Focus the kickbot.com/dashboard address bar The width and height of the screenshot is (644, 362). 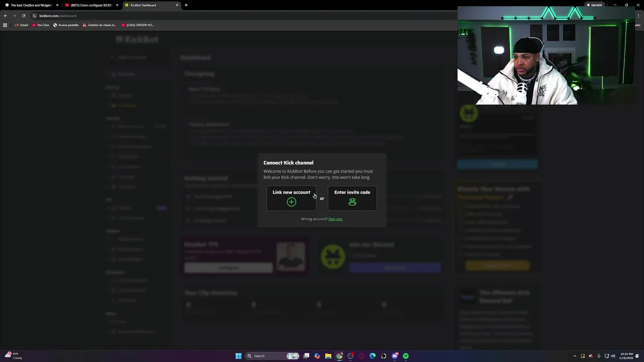[x=242, y=16]
